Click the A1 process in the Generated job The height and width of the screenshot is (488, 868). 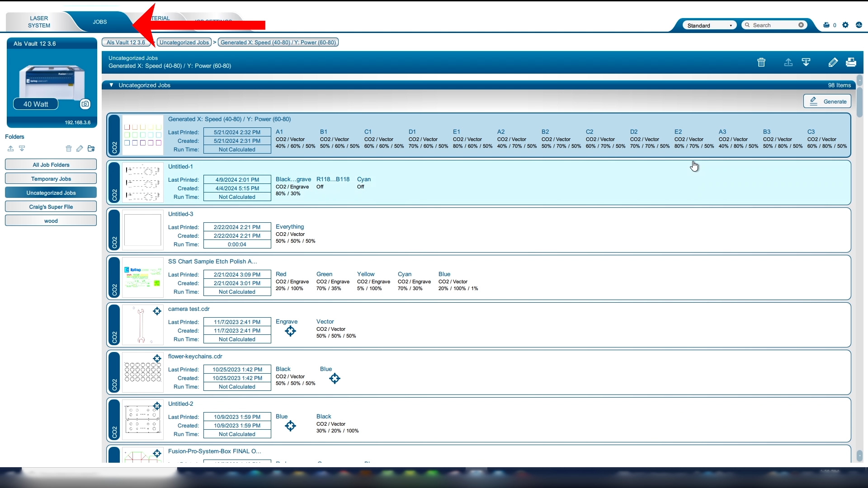coord(295,139)
